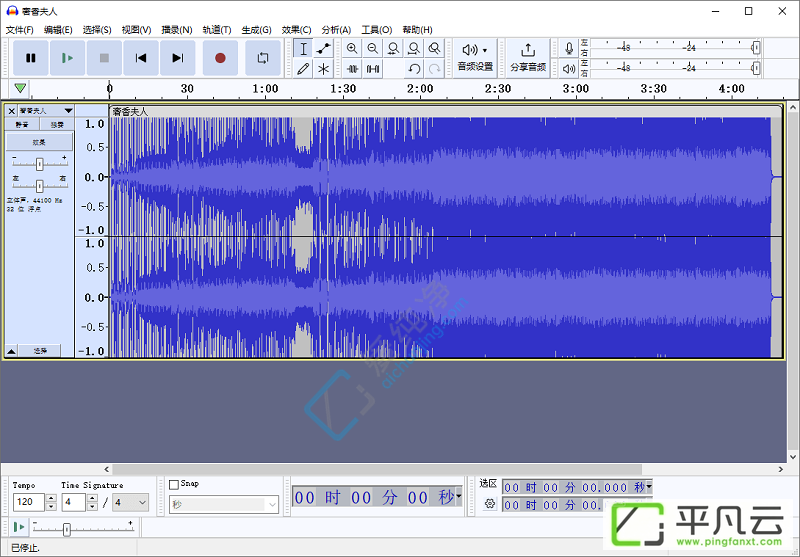800x557 pixels.
Task: Start playback with the green Play button
Action: [67, 58]
